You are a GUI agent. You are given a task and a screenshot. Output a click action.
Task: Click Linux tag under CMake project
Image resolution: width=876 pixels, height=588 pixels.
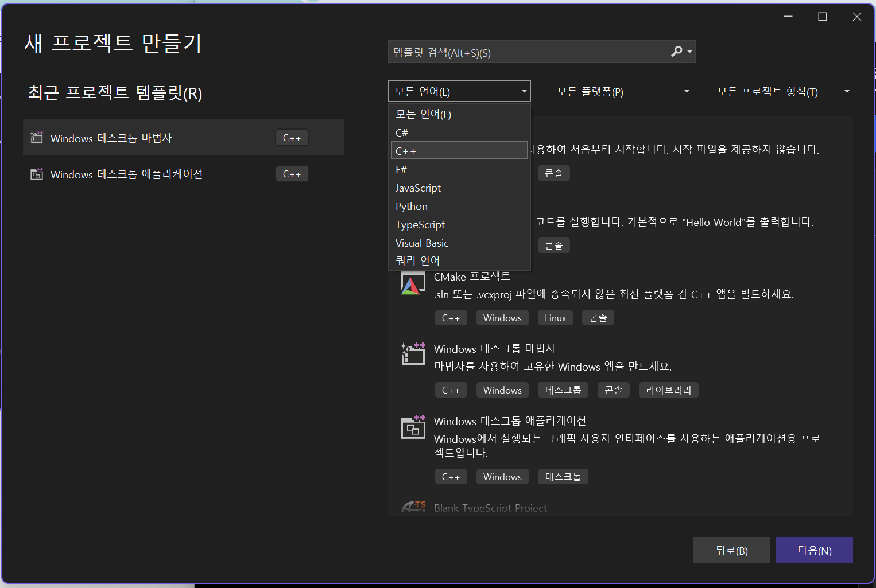555,318
